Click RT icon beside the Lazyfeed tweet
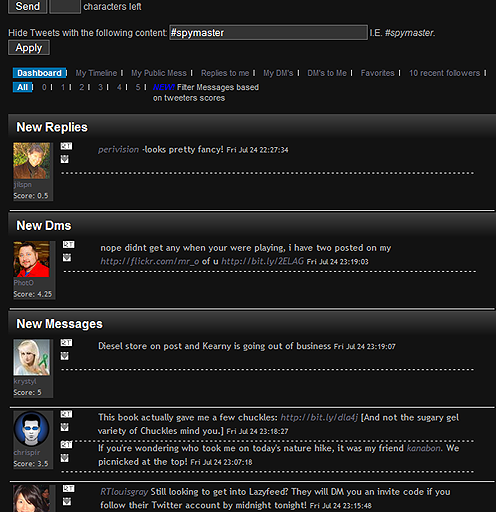Screen dimensions: 496x512 coord(69,489)
